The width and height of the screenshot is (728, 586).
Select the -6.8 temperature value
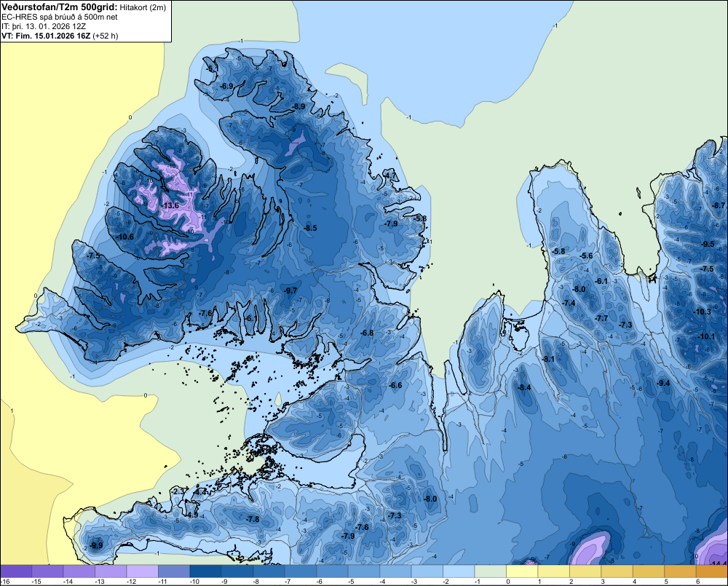pyautogui.click(x=367, y=333)
